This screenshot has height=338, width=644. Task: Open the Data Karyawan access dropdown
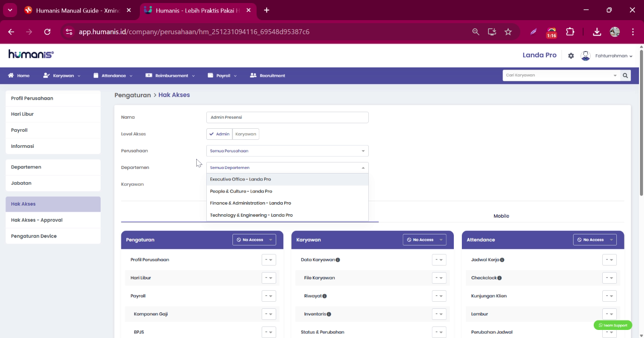click(439, 260)
